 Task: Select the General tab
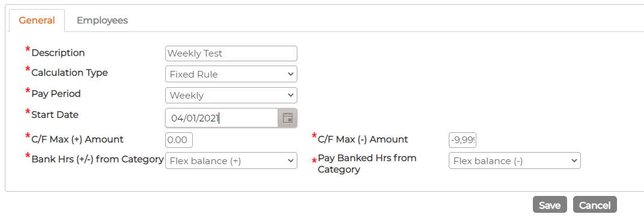click(x=37, y=20)
